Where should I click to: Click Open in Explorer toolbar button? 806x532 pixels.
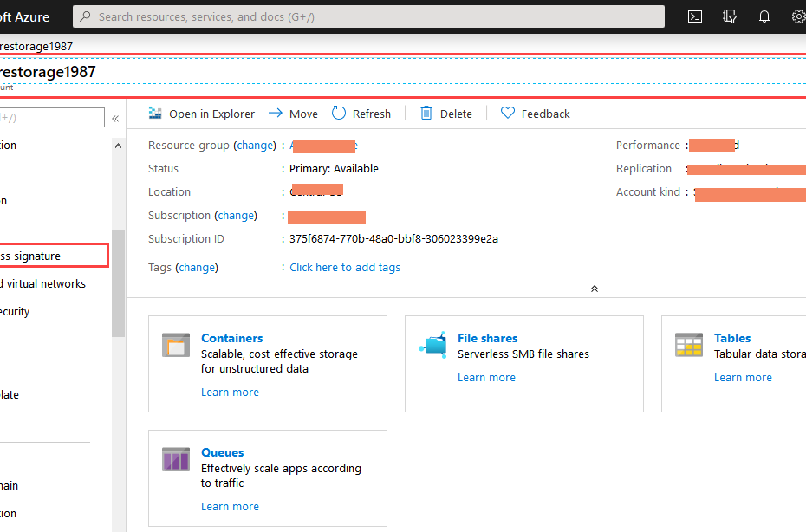pyautogui.click(x=201, y=114)
